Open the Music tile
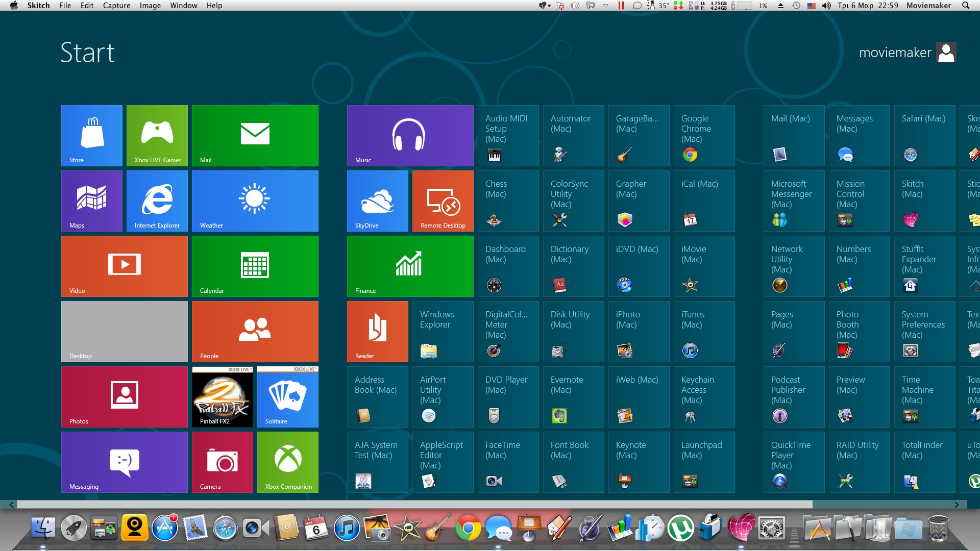 click(410, 136)
